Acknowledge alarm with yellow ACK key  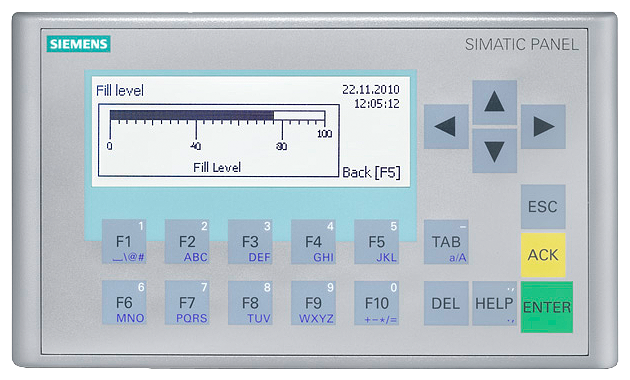coord(543,255)
